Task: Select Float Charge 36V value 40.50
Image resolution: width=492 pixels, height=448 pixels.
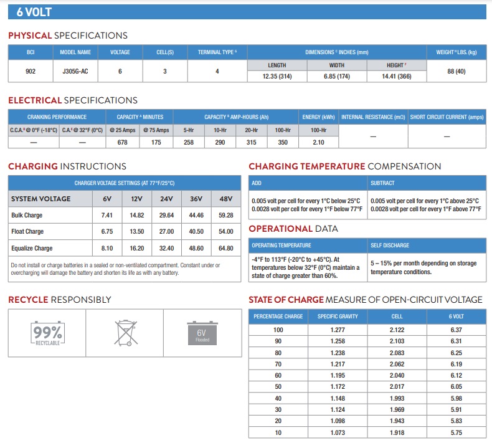Action: click(196, 231)
